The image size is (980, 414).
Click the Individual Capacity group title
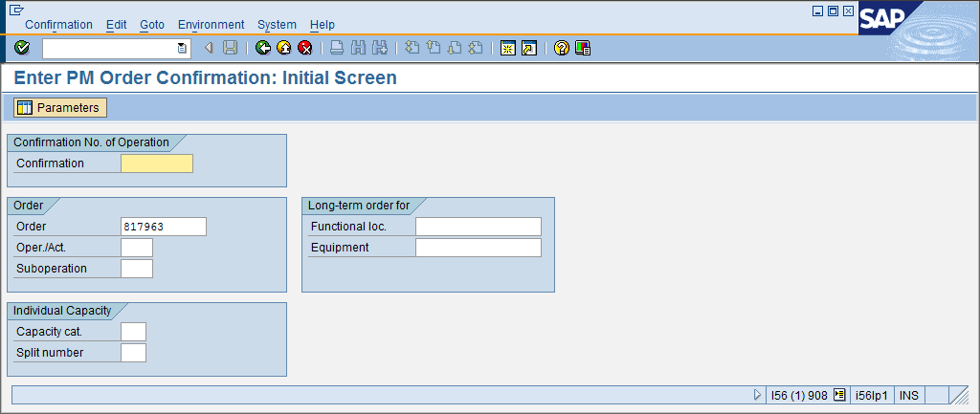[x=62, y=311]
